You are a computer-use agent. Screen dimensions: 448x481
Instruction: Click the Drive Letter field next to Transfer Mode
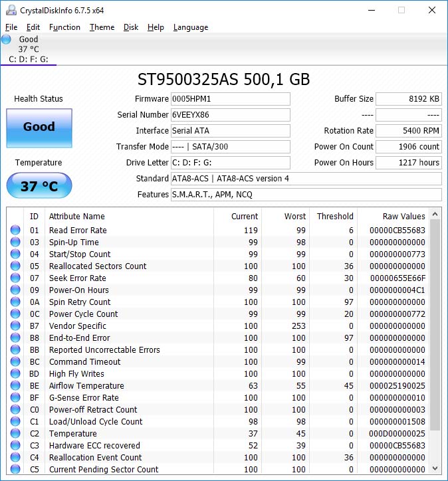231,163
